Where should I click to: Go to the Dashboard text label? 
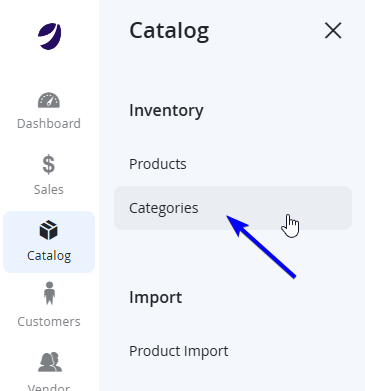49,124
